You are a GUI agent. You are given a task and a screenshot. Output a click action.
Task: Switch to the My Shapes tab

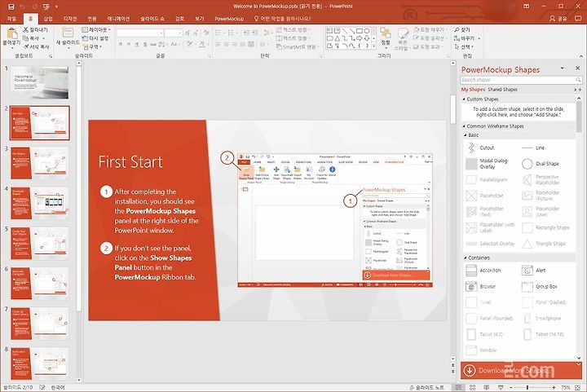pyautogui.click(x=473, y=90)
